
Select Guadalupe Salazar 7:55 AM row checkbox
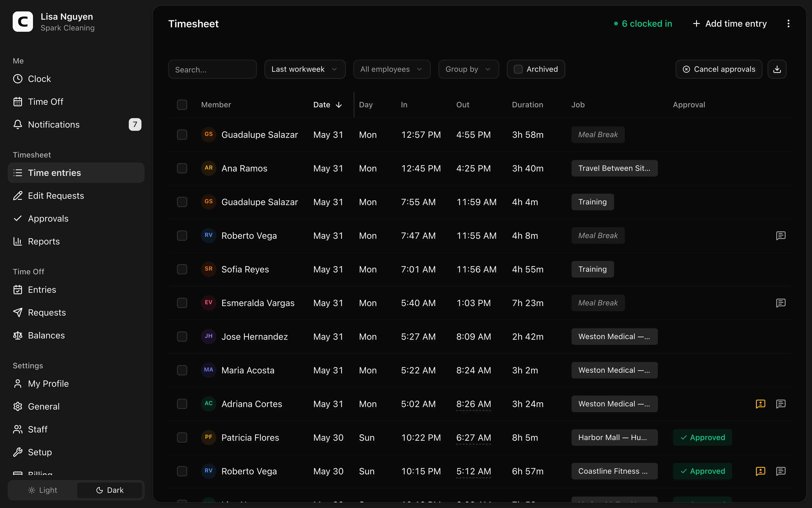pos(182,202)
